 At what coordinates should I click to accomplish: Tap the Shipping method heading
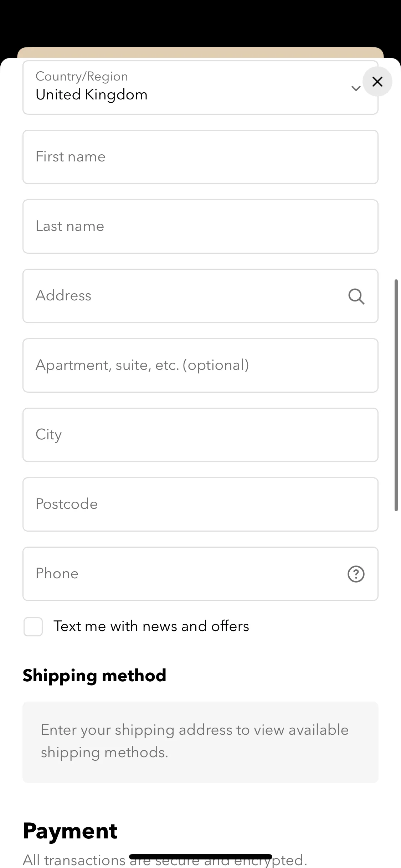(94, 676)
